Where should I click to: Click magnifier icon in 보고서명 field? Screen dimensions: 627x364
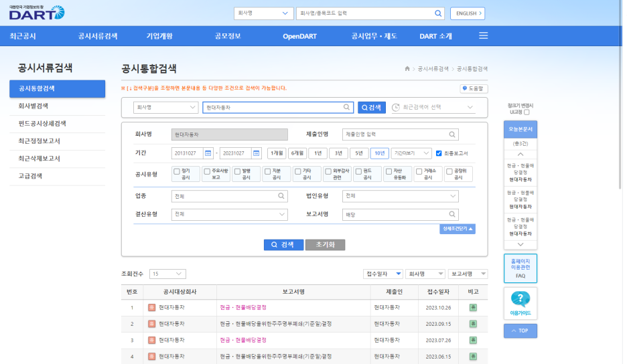point(452,215)
